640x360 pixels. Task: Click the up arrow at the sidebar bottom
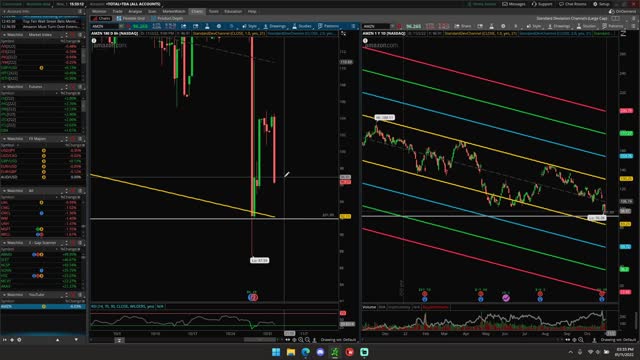[57, 340]
